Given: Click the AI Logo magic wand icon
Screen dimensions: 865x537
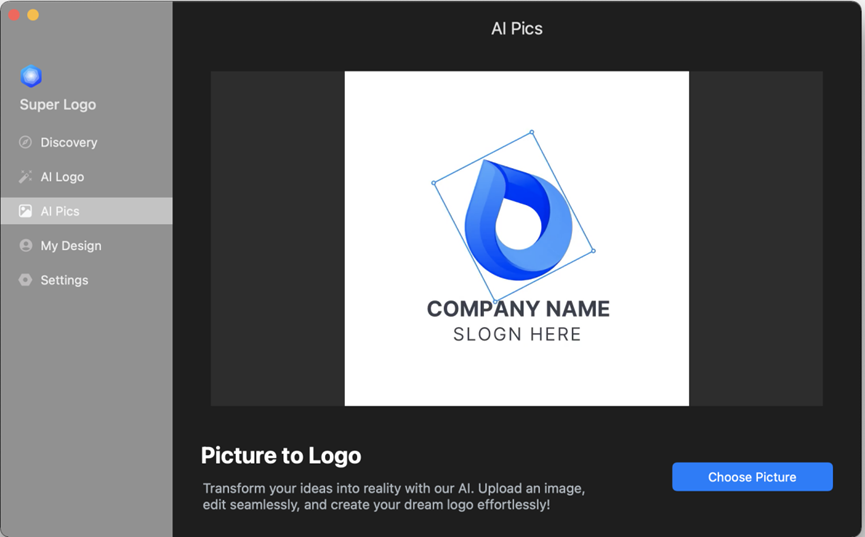Looking at the screenshot, I should 25,177.
